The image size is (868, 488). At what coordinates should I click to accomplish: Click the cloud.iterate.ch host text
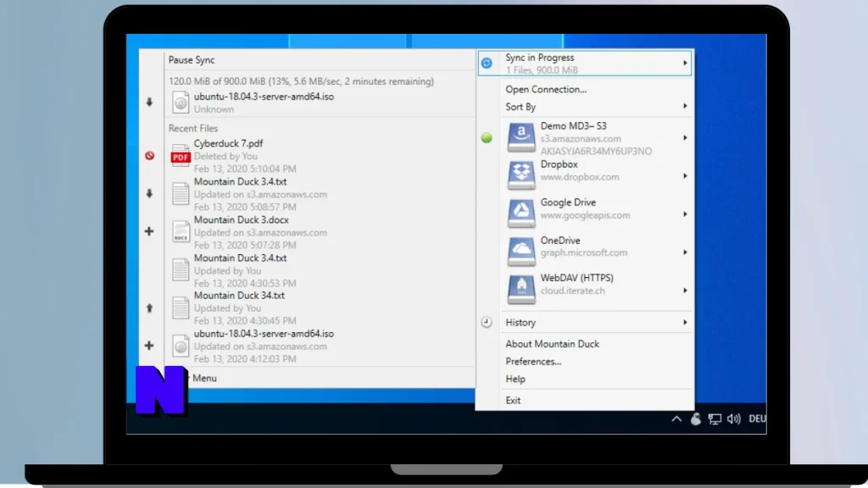point(572,291)
